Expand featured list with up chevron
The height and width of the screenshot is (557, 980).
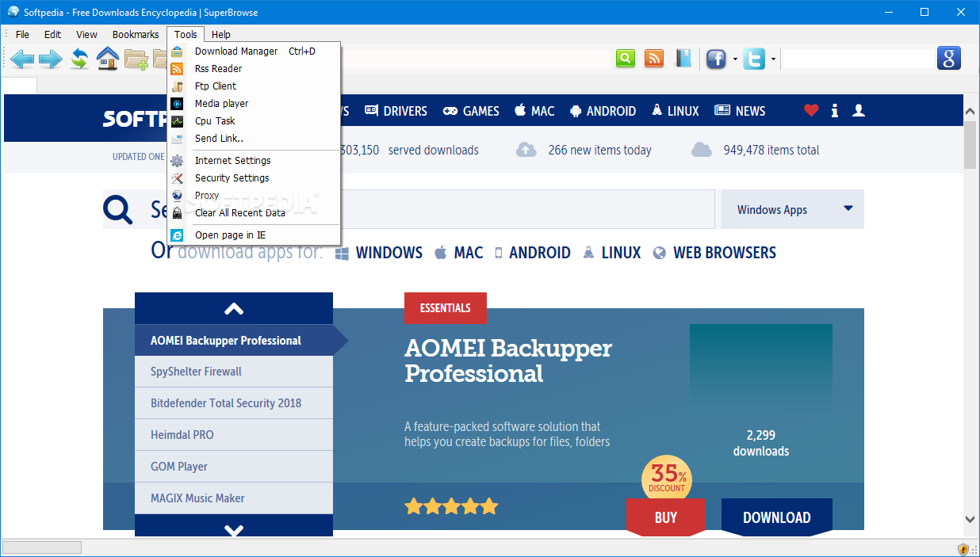(x=234, y=308)
